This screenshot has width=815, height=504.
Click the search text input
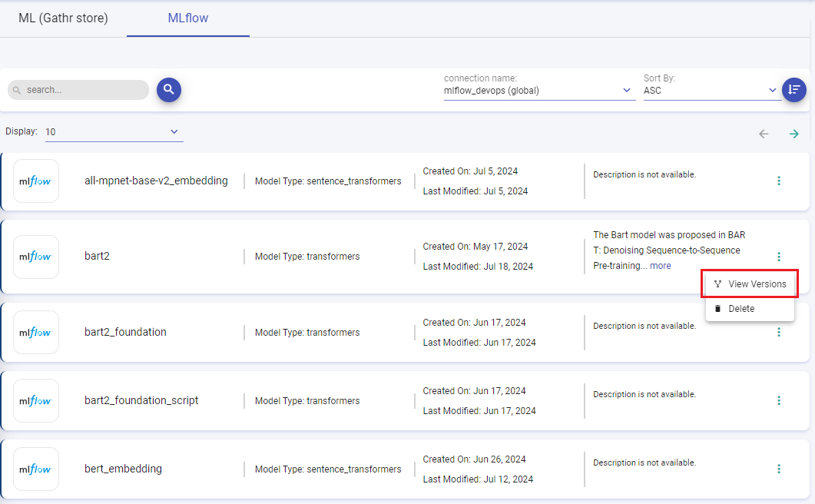78,90
